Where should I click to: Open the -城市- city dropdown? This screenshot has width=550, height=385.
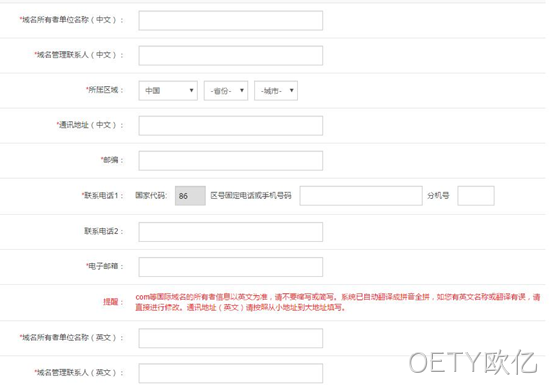tap(276, 90)
